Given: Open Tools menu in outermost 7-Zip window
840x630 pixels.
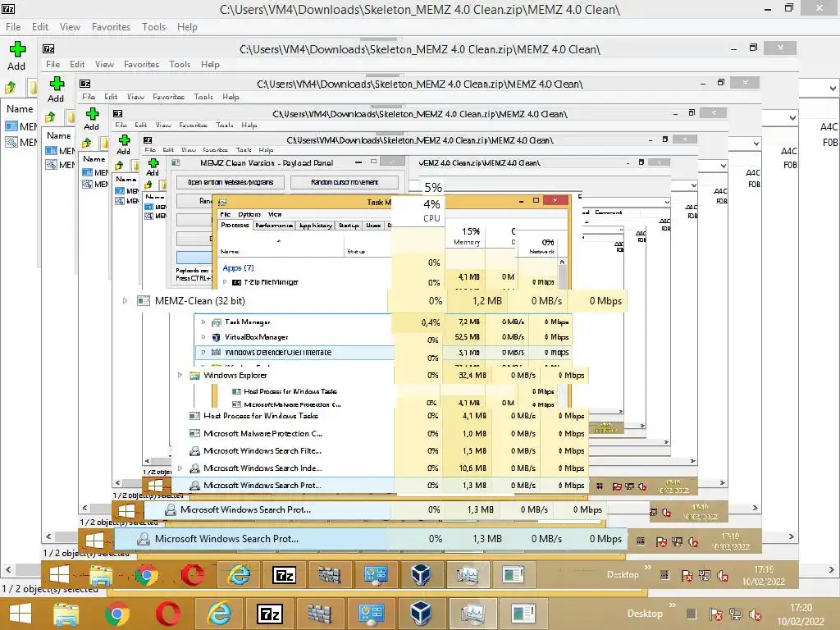Looking at the screenshot, I should click(x=153, y=27).
